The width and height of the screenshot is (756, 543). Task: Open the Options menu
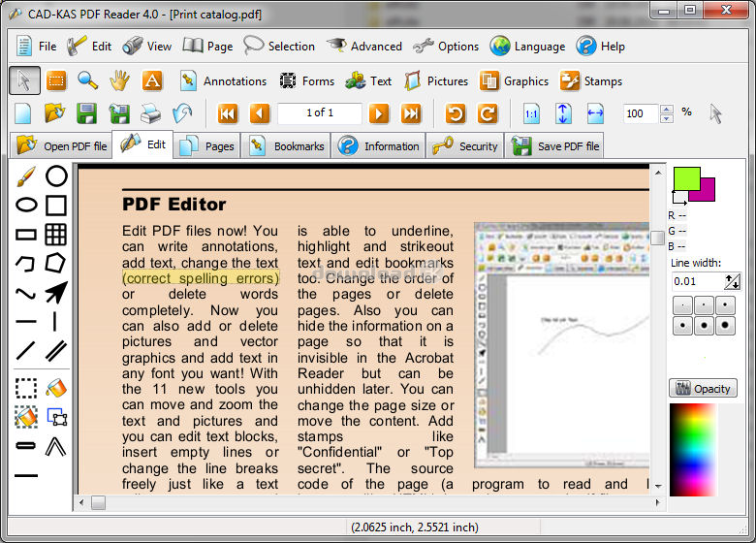point(446,47)
